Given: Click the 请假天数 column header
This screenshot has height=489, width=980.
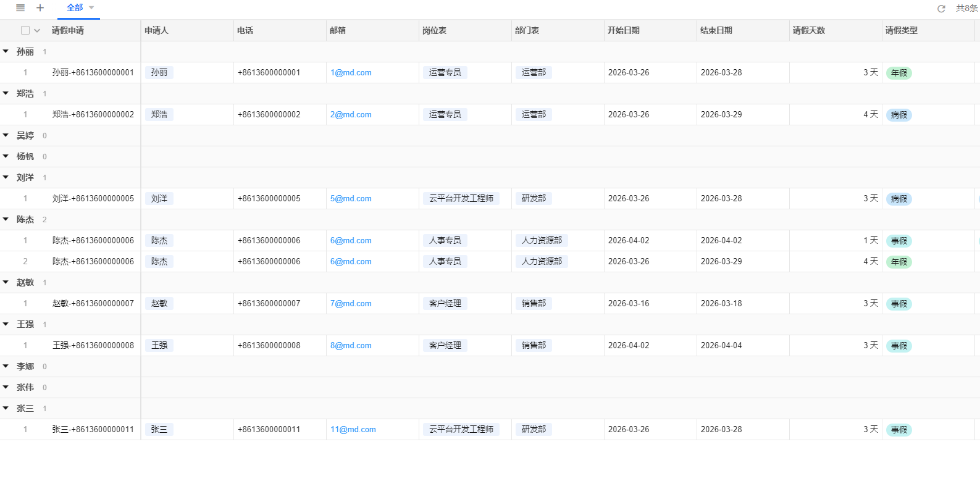Looking at the screenshot, I should (836, 30).
